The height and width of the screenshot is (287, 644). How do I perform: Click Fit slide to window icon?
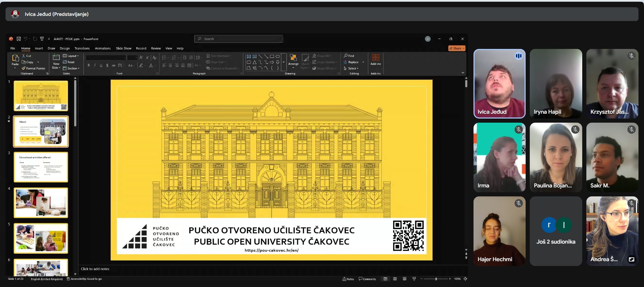465,279
